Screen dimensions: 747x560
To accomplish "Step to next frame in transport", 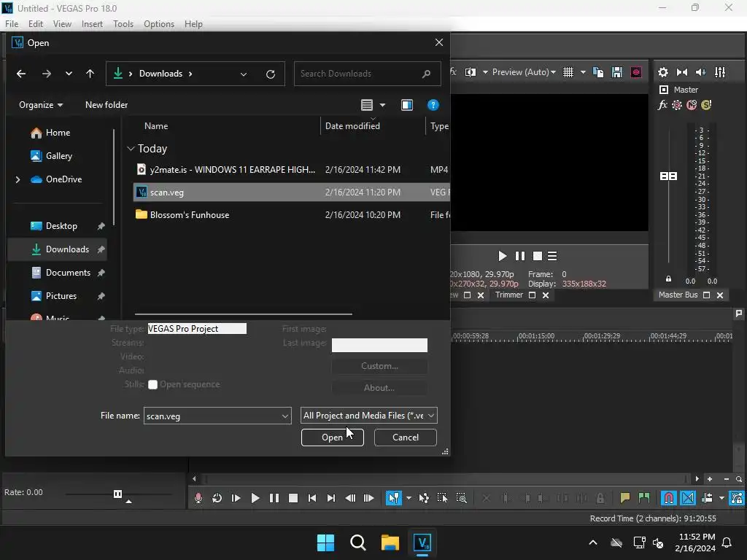I will (368, 498).
